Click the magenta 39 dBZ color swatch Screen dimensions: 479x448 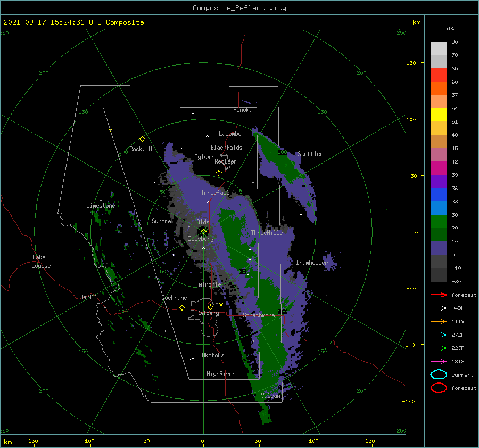[x=439, y=168]
